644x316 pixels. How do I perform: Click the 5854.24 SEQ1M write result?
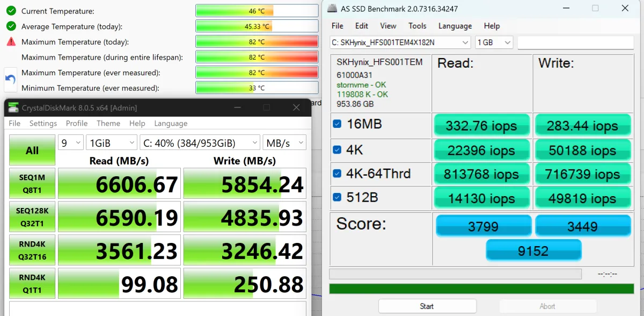[245, 184]
